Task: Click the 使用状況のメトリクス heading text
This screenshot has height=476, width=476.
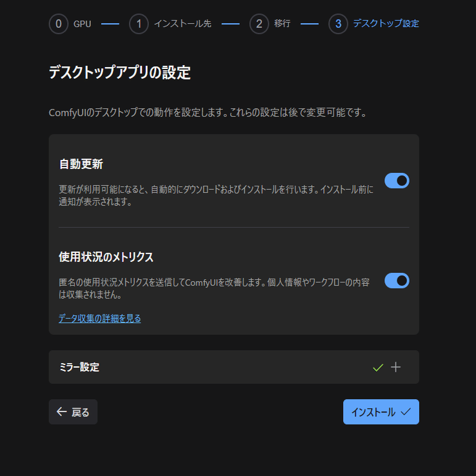Action: tap(106, 257)
